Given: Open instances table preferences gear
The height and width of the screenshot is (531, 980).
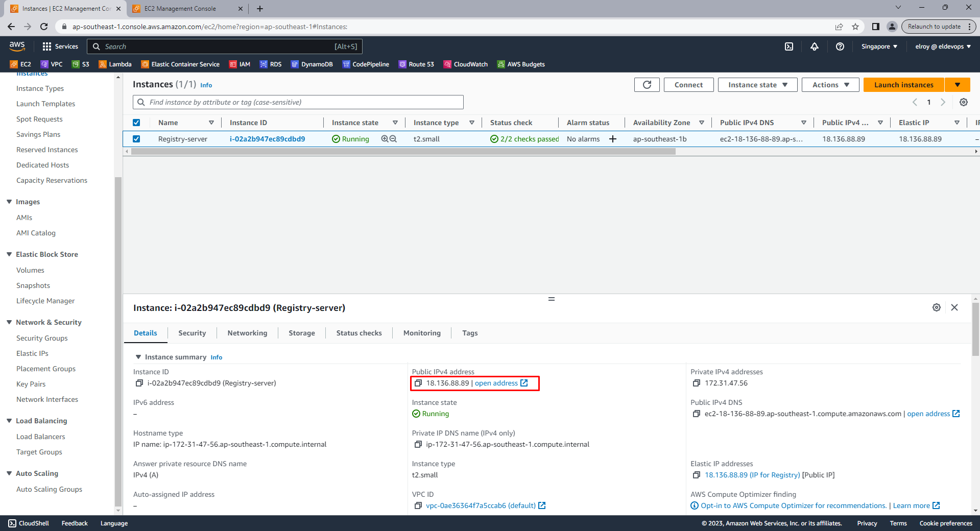Looking at the screenshot, I should [x=964, y=102].
